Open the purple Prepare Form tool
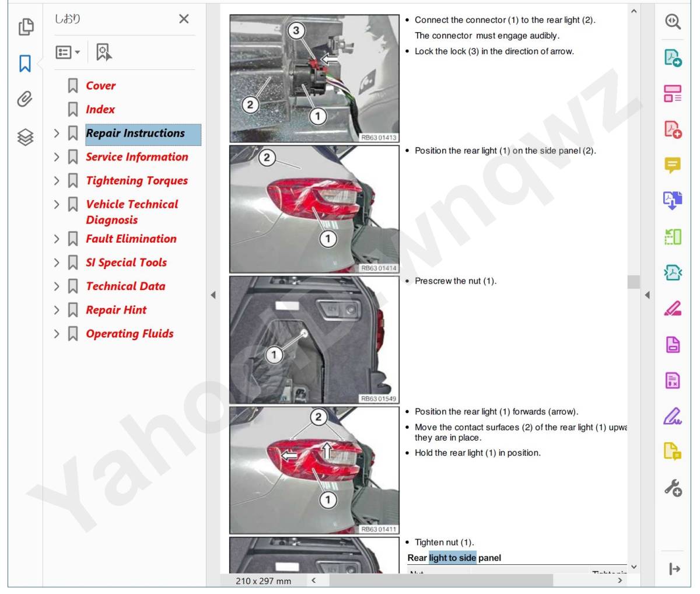The width and height of the screenshot is (700, 594). point(673,380)
